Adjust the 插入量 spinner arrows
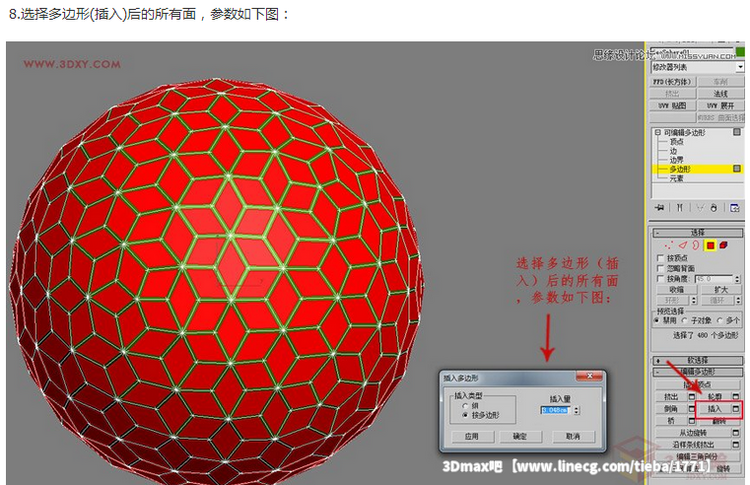 [576, 410]
